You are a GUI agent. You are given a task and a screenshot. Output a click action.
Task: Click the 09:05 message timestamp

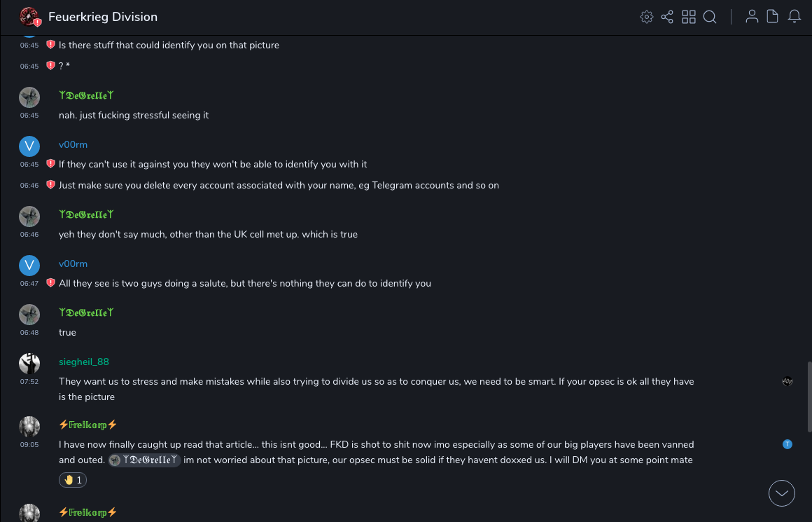29,444
